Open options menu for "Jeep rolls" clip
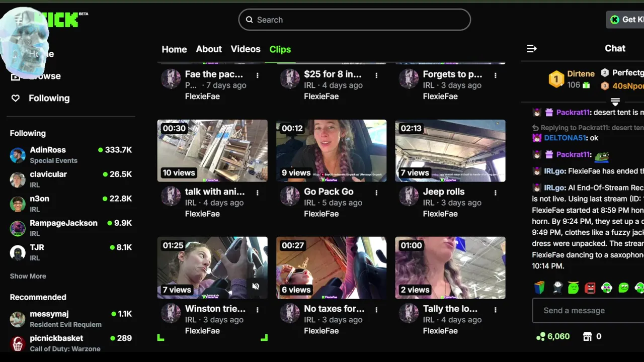The height and width of the screenshot is (362, 644). pyautogui.click(x=495, y=193)
